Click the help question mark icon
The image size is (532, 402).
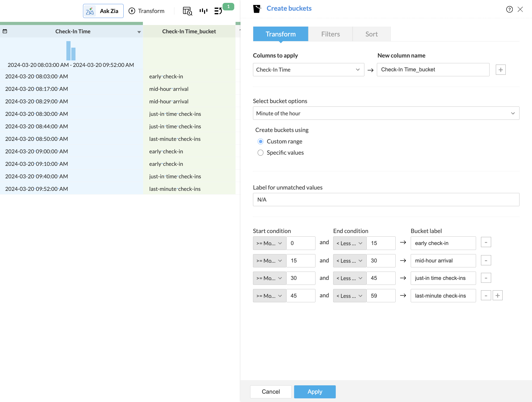[509, 9]
